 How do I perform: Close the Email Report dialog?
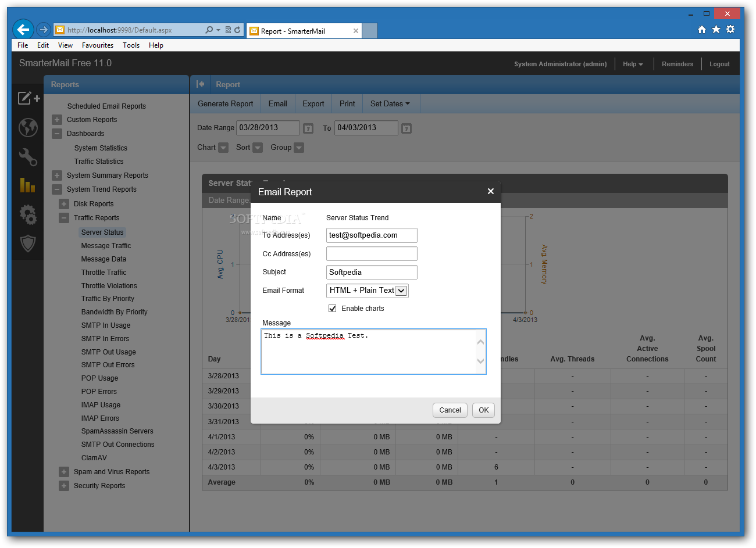(x=490, y=191)
